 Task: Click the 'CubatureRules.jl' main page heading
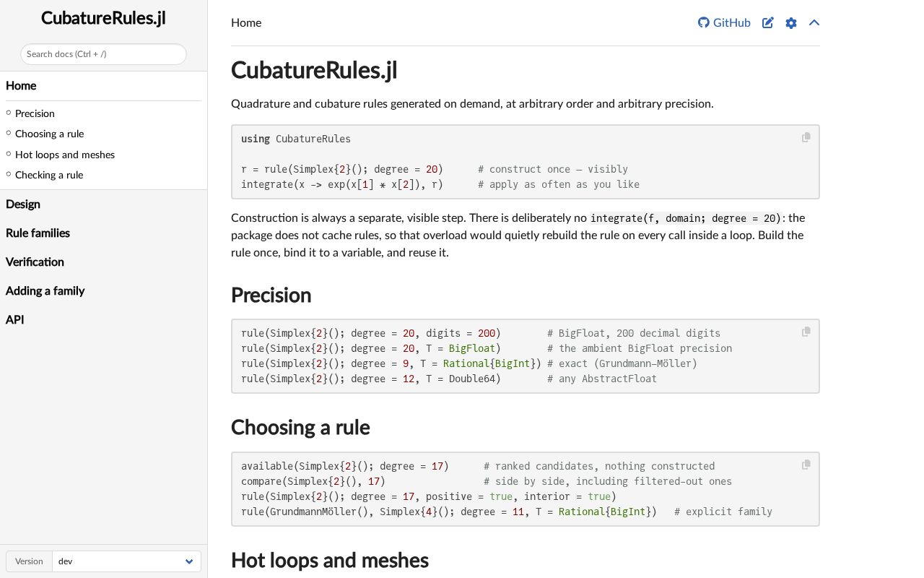click(x=314, y=71)
